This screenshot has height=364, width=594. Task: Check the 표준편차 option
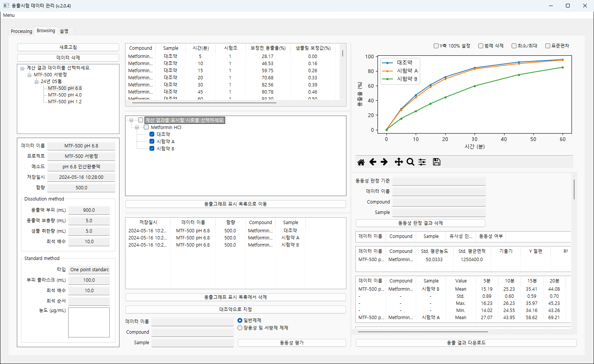click(x=548, y=46)
